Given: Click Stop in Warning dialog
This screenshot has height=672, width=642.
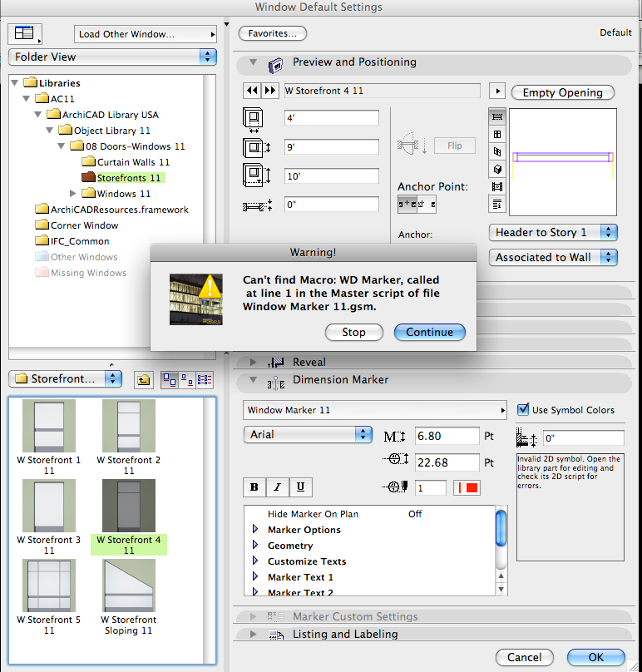Looking at the screenshot, I should 354,332.
